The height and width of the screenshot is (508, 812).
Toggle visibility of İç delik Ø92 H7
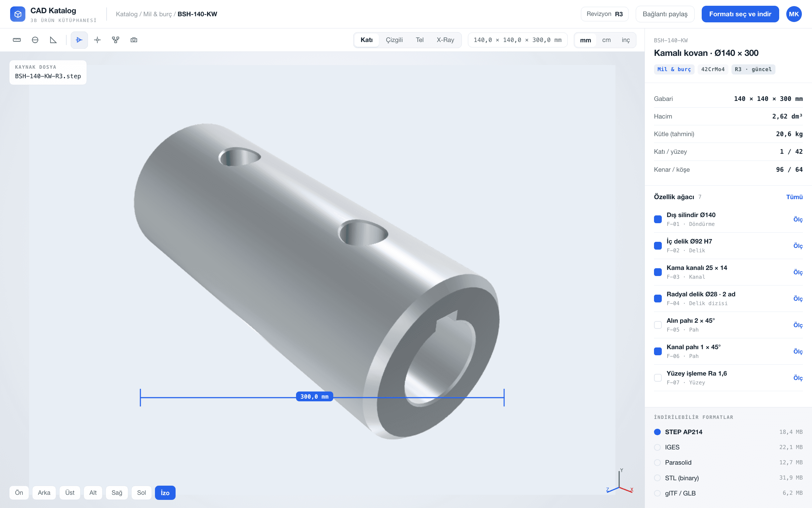coord(658,246)
